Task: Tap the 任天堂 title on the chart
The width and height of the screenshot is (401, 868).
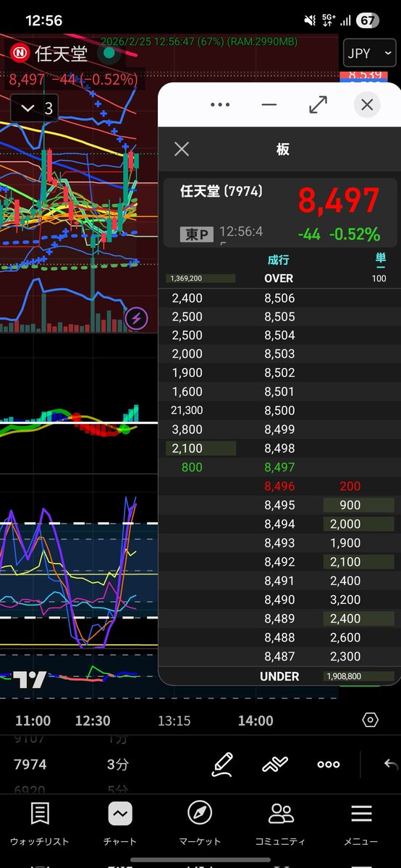Action: pyautogui.click(x=61, y=53)
